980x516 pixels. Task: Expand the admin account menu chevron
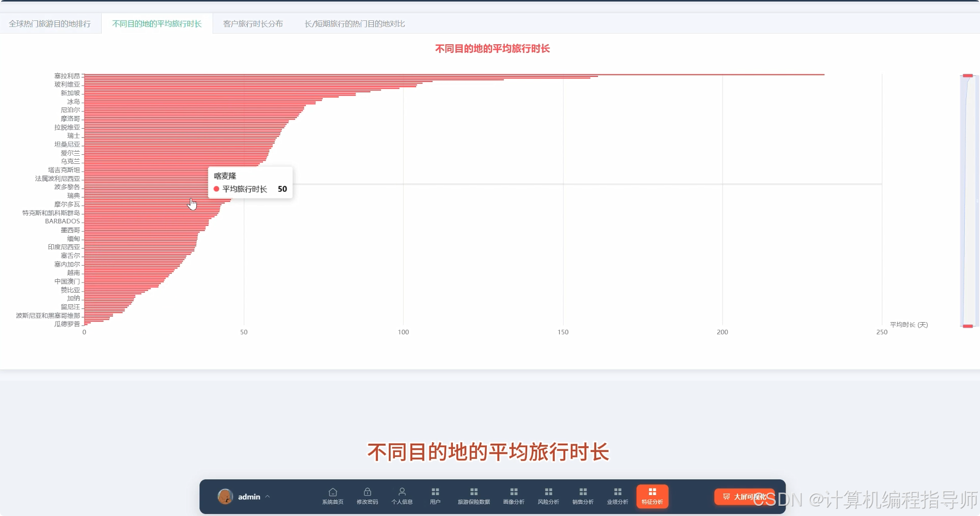pos(268,497)
